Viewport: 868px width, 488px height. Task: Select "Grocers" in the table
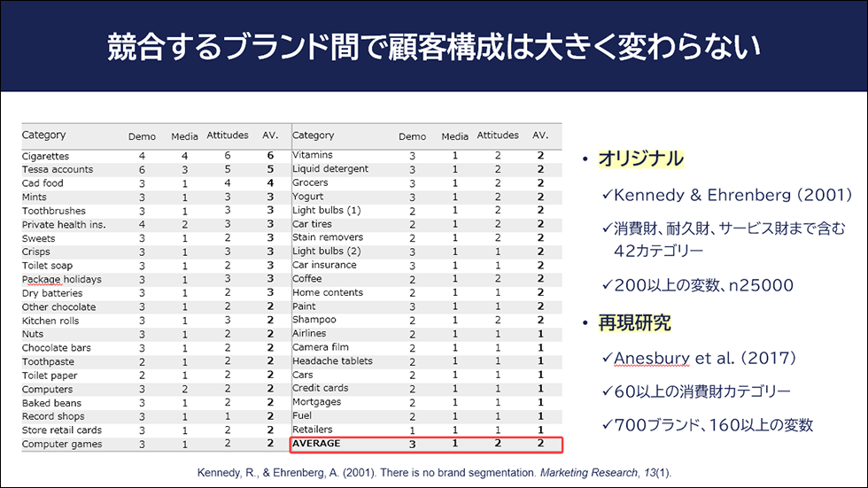(310, 182)
